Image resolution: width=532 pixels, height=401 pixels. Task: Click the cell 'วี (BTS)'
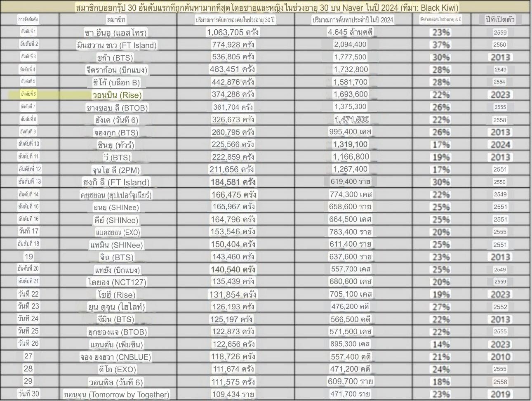click(117, 157)
